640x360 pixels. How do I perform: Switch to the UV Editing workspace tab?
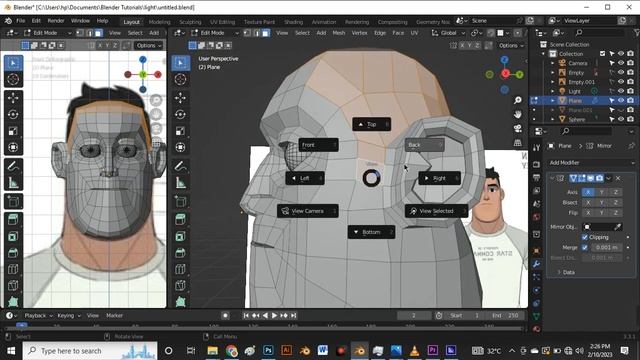tap(222, 22)
